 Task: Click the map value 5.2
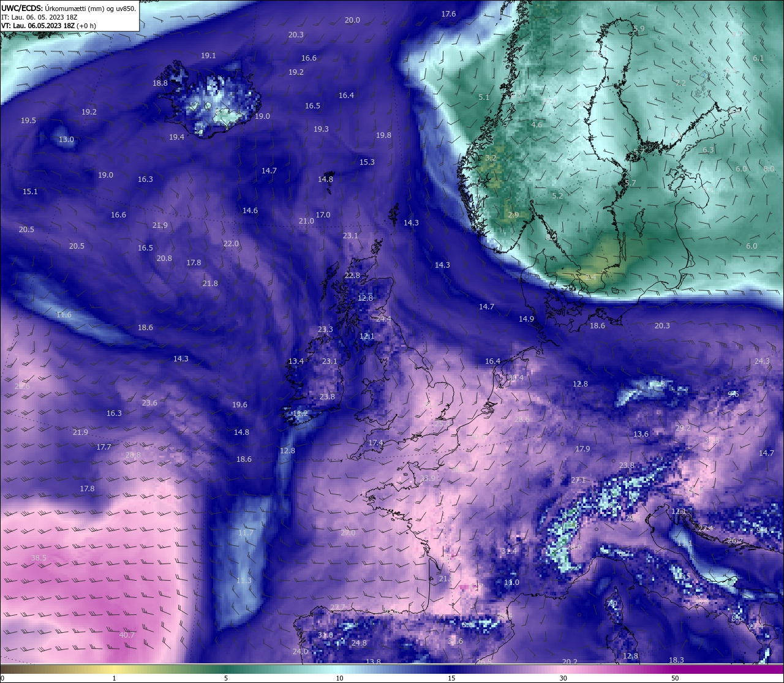click(557, 196)
